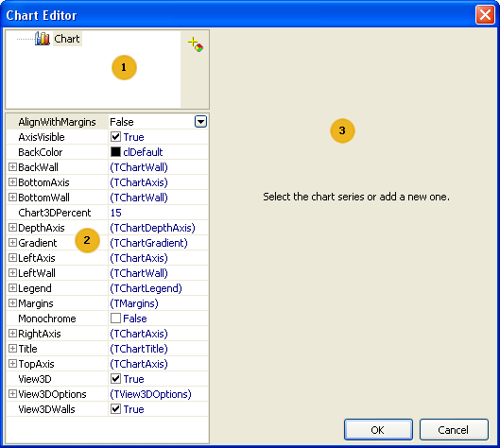This screenshot has height=448, width=500.
Task: Expand the BackWall property node
Action: (12, 166)
